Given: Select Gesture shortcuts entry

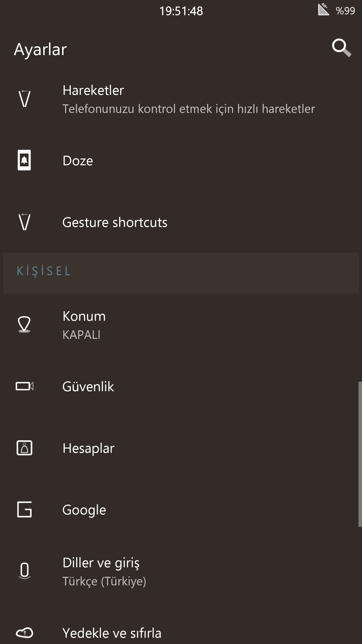Looking at the screenshot, I should (x=181, y=222).
